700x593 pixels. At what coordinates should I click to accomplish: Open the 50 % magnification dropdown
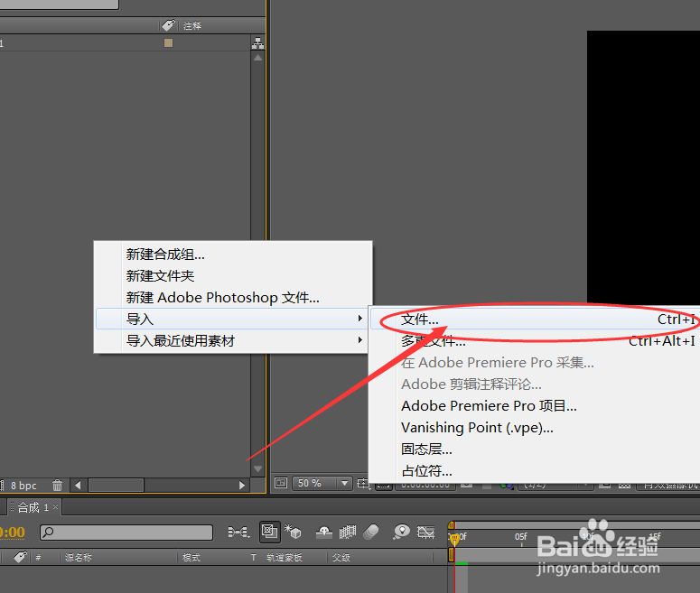click(x=322, y=483)
